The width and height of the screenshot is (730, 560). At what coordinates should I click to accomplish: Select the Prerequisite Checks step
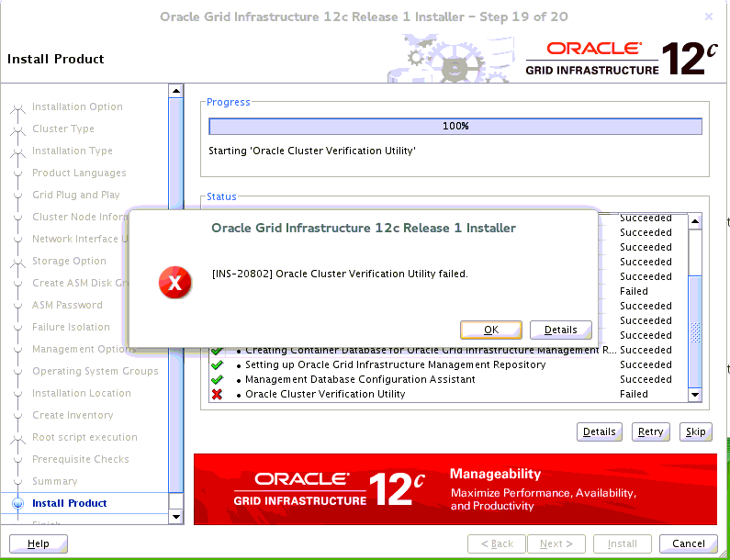click(81, 459)
